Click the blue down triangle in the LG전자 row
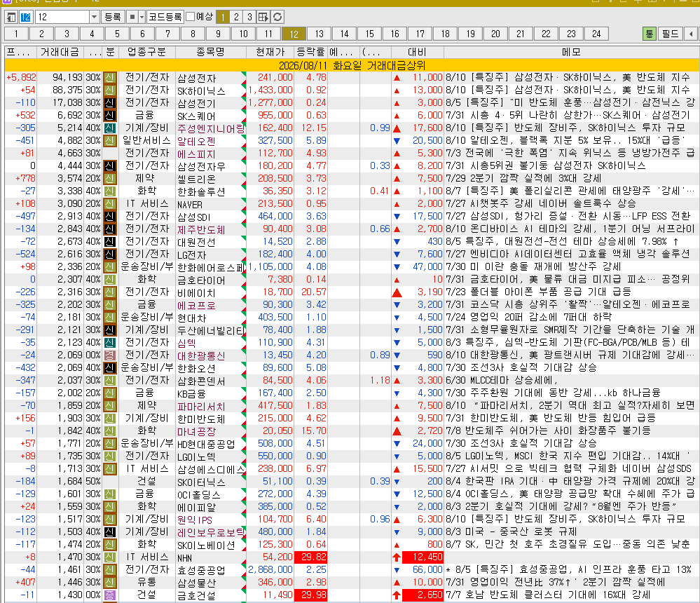The height and width of the screenshot is (603, 700). 397,255
